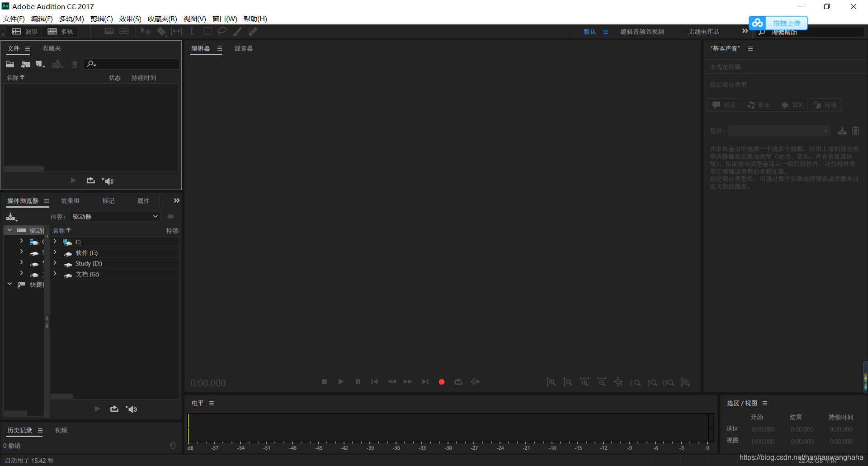The image size is (868, 466).
Task: Click Zoom In Amplitude icon
Action: [x=551, y=382]
